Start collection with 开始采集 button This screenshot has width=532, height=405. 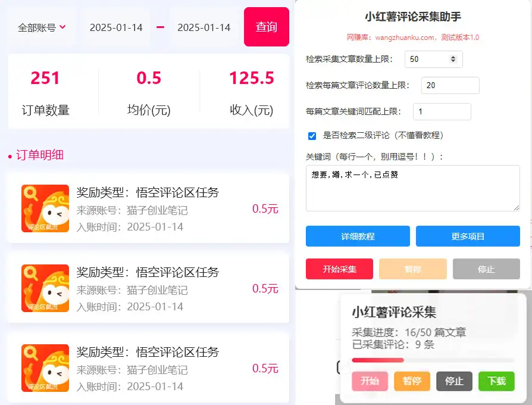339,269
